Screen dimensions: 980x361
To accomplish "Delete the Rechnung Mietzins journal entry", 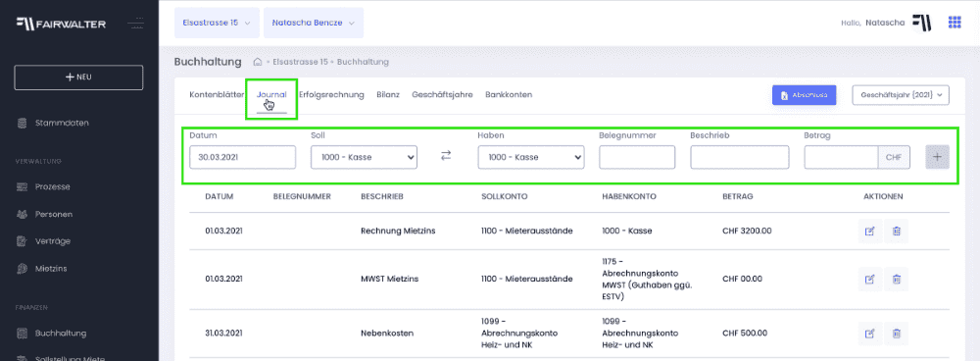I will pos(897,231).
